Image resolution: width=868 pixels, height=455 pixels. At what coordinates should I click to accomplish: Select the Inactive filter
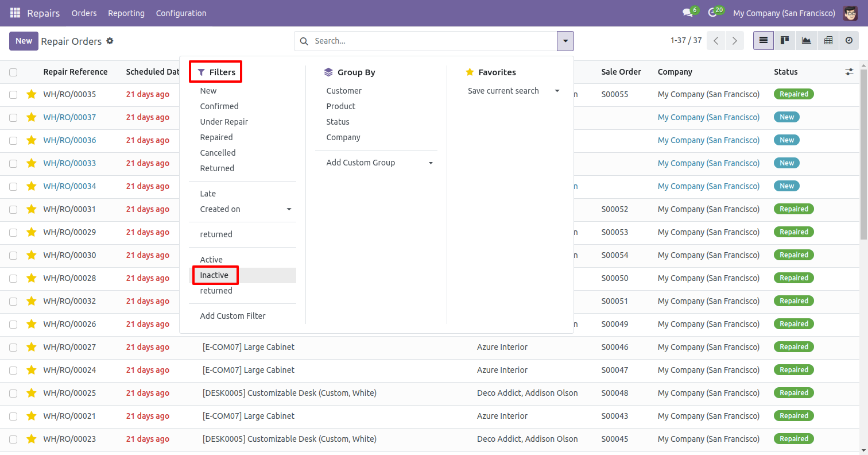pos(214,275)
